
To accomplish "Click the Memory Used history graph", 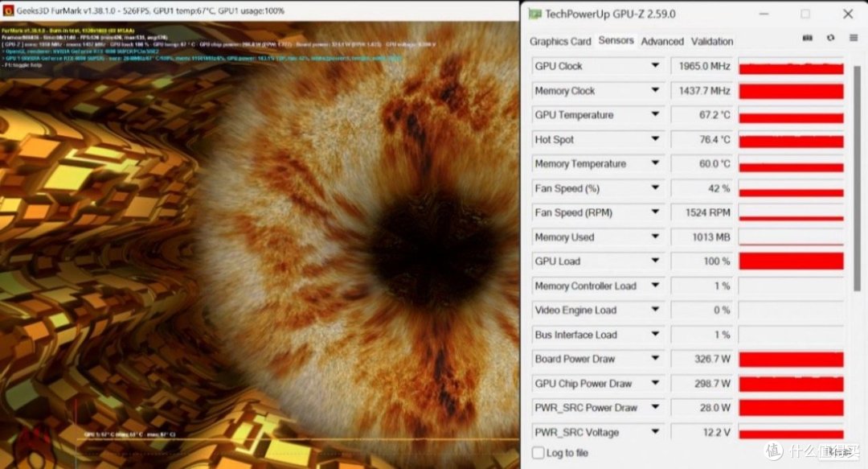I will [791, 237].
